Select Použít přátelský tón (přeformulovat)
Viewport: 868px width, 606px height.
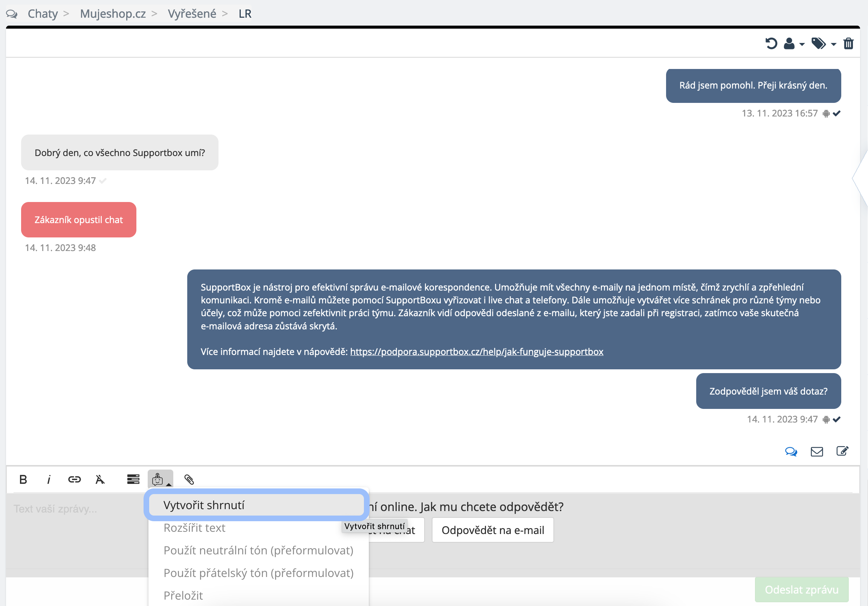click(258, 573)
